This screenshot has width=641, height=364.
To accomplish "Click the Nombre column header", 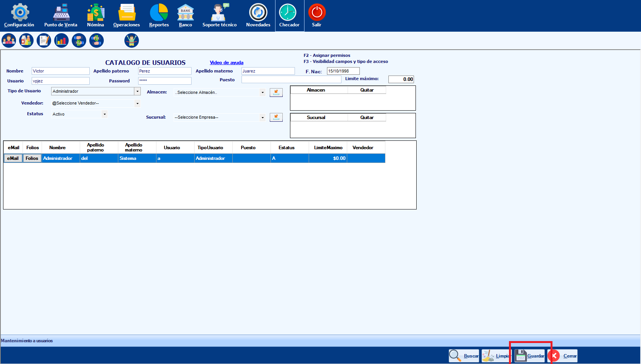I will pyautogui.click(x=61, y=148).
